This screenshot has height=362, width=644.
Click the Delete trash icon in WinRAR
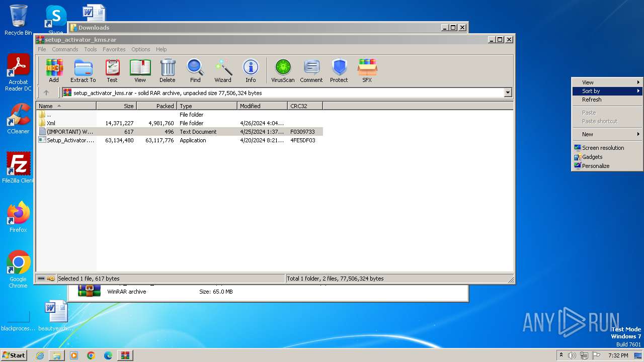168,70
